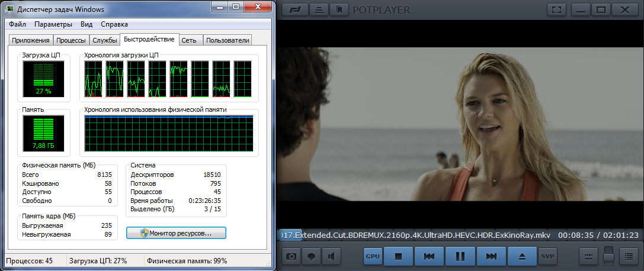Open the Сеть tab
Viewport: 644px width, 271px height.
[x=189, y=40]
